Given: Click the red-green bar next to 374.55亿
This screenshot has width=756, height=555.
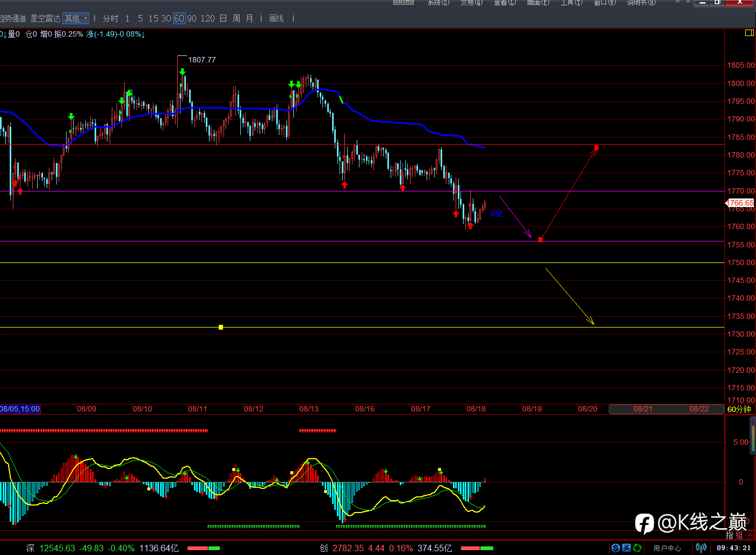Looking at the screenshot, I should coord(477,549).
